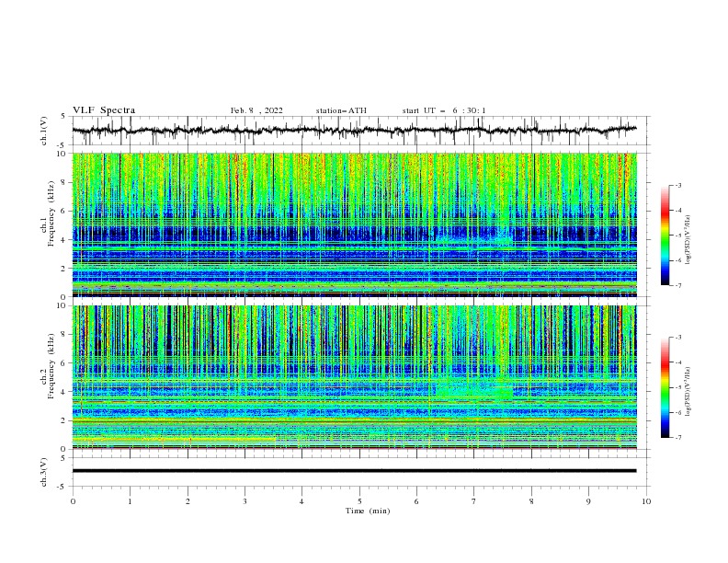
Task: Click the "5" tick on ch.1(V) axis
Action: coord(63,117)
